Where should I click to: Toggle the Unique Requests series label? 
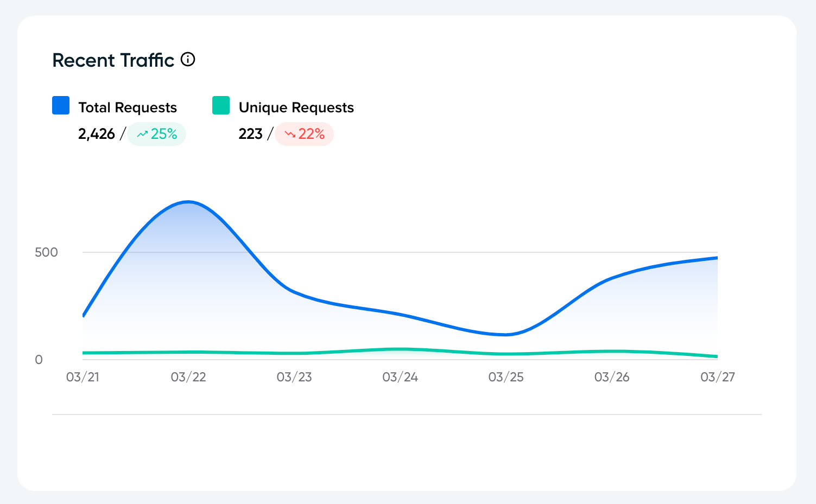(296, 107)
